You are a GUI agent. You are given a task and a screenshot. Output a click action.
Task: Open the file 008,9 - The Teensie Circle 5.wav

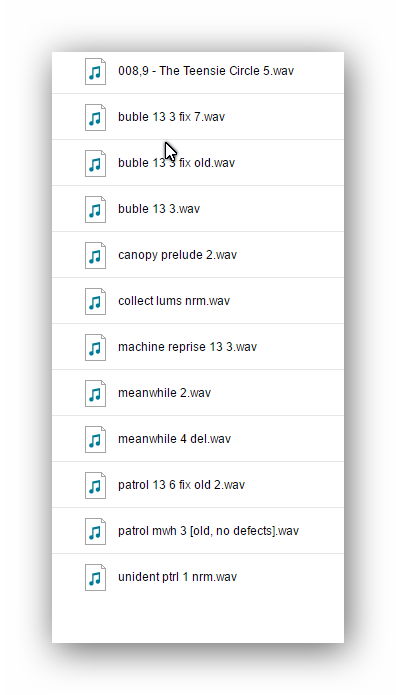tap(206, 71)
